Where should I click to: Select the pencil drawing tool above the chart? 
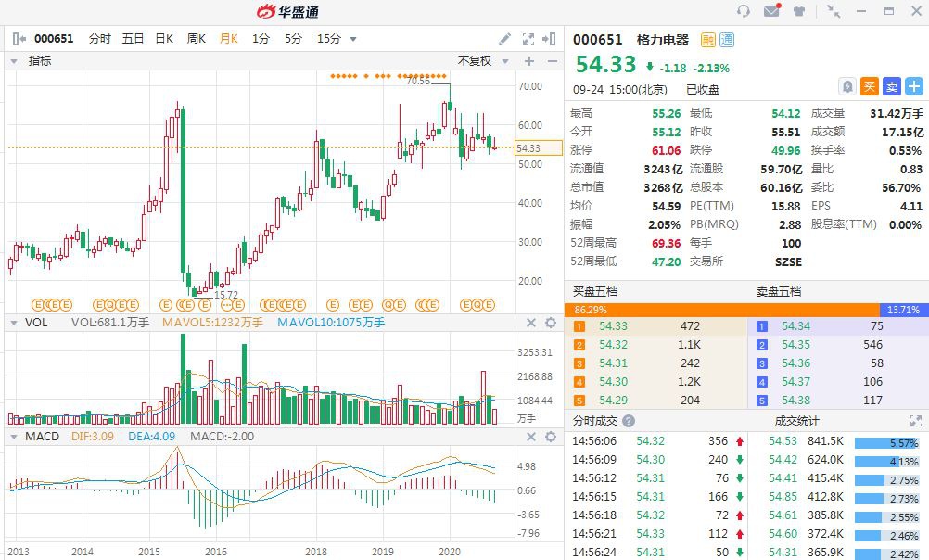tap(504, 39)
